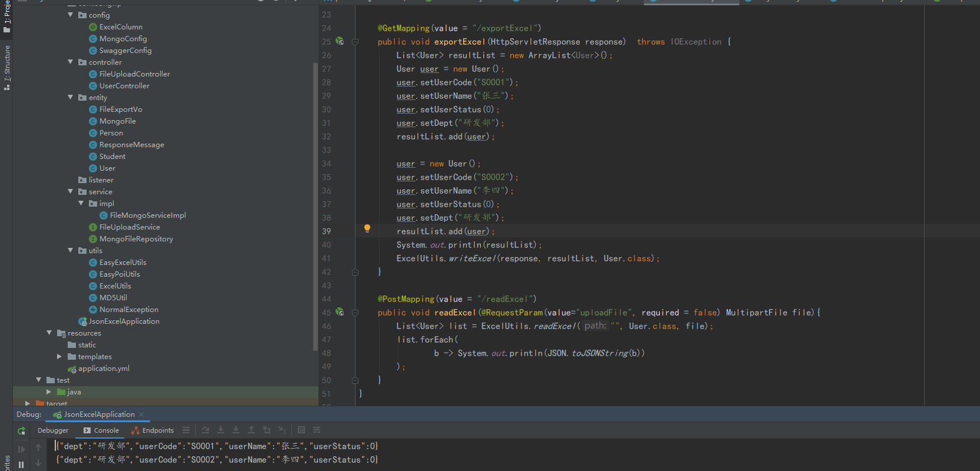The image size is (980, 471).
Task: Click the yellow lightbulb intention icon on line 39
Action: pyautogui.click(x=367, y=228)
